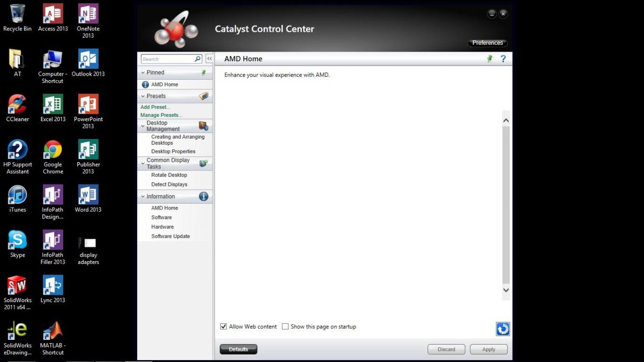Click the Information section info icon
The width and height of the screenshot is (644, 362).
point(204,196)
